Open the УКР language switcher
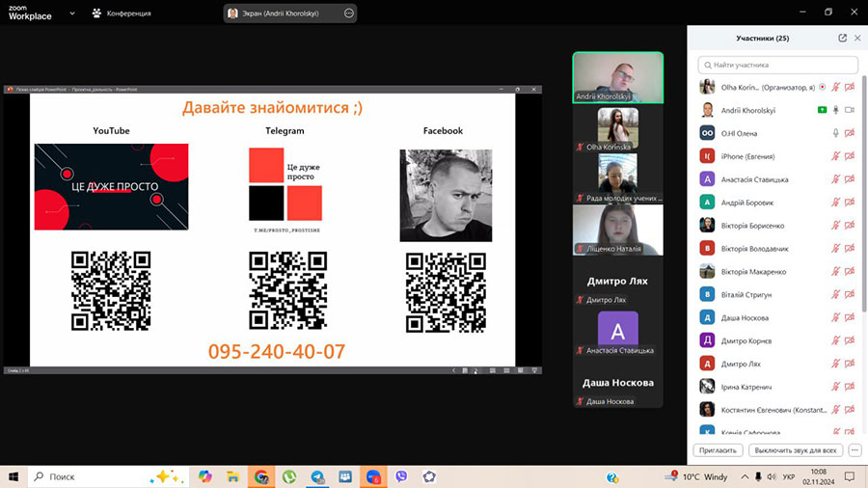 pyautogui.click(x=788, y=476)
